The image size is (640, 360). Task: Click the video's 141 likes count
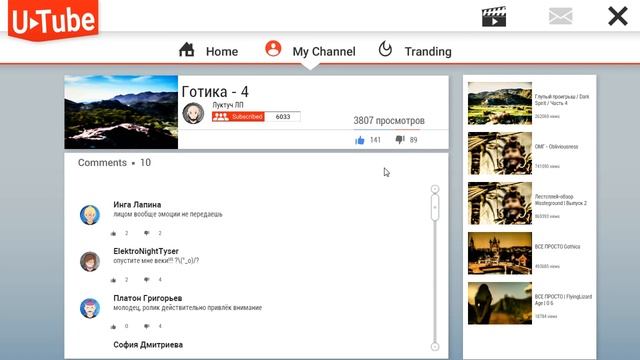click(376, 140)
